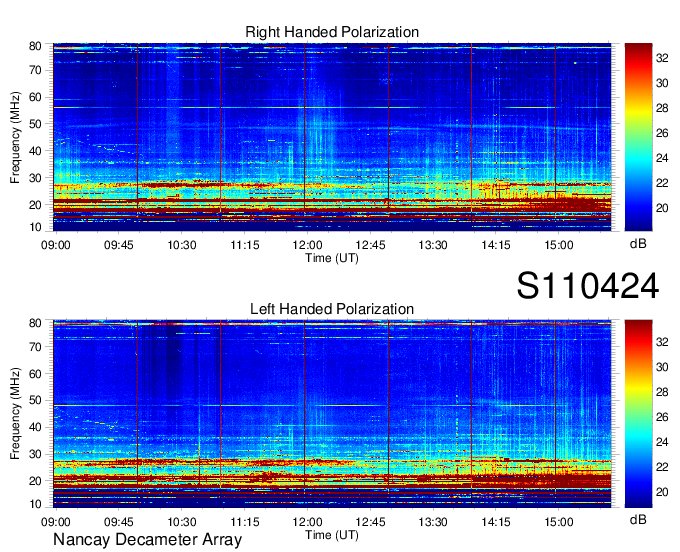The width and height of the screenshot is (680, 552).
Task: Click the "13:30" tick of the lower plot
Action: coord(433,522)
